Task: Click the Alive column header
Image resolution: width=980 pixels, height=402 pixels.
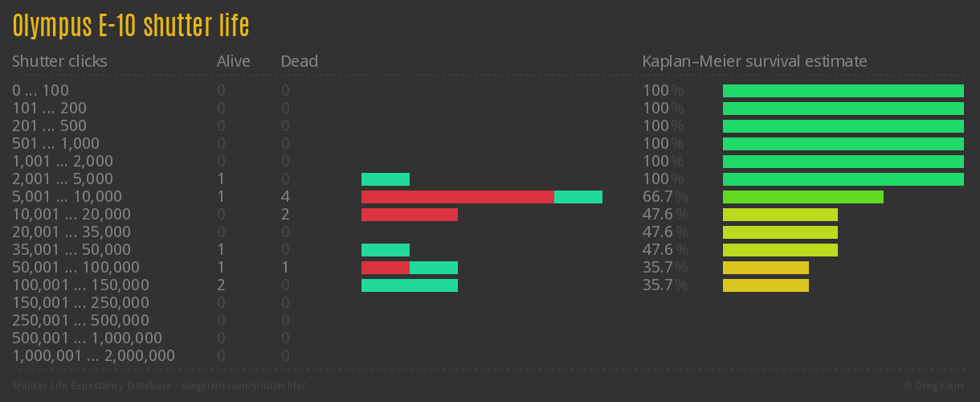Action: [233, 61]
